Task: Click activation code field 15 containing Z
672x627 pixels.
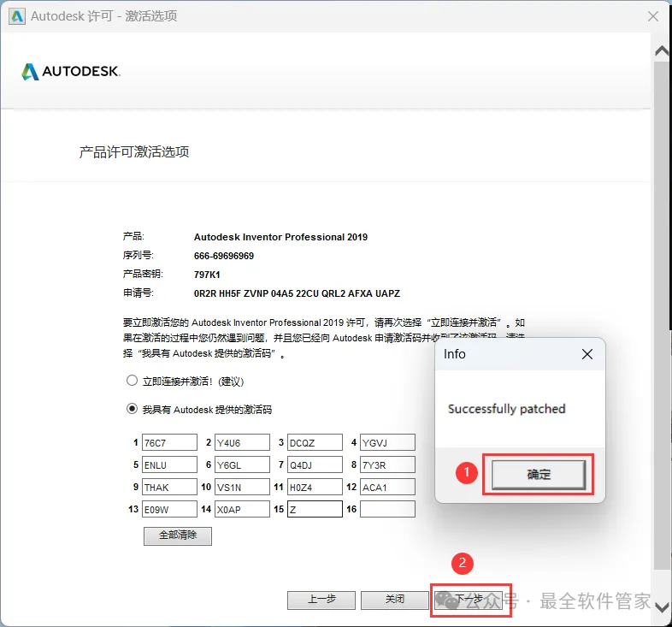Action: pos(315,510)
